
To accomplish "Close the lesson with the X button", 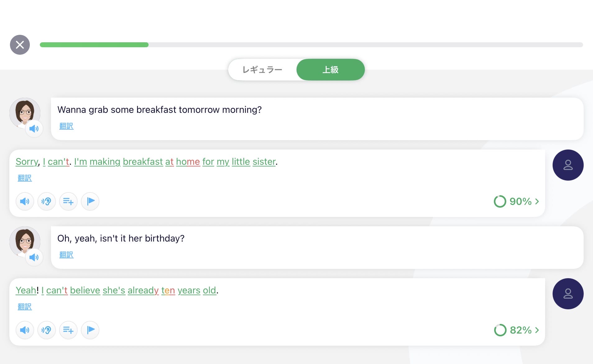I will (20, 45).
